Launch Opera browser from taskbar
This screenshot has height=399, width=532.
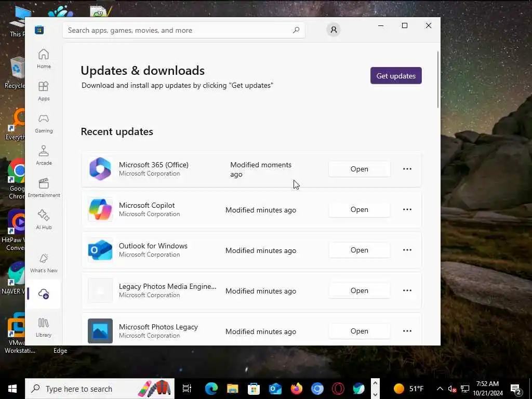point(338,389)
